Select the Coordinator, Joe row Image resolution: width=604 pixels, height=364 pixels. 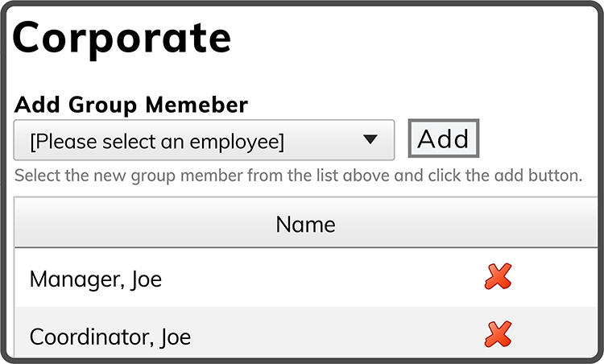[306, 332]
